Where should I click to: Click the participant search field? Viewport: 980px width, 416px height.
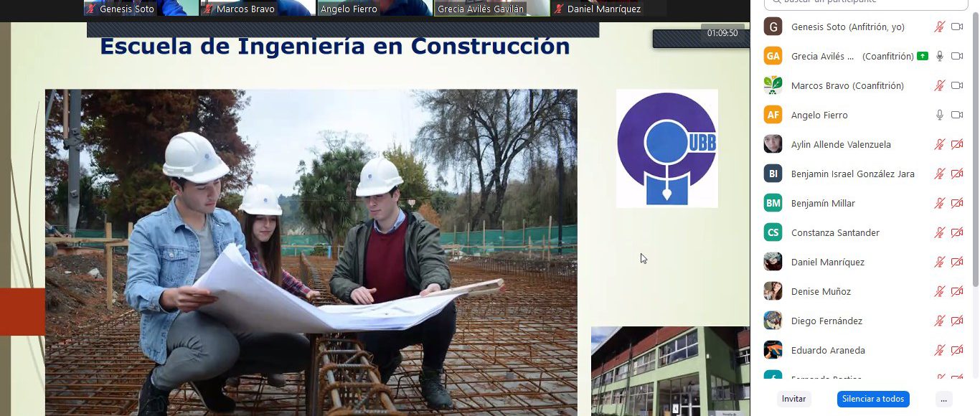coord(864,3)
